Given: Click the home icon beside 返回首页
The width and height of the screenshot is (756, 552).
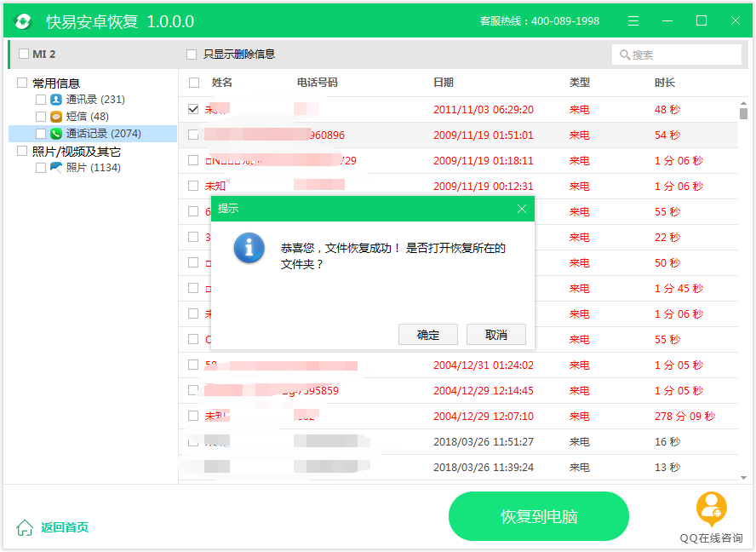Looking at the screenshot, I should click(x=25, y=527).
